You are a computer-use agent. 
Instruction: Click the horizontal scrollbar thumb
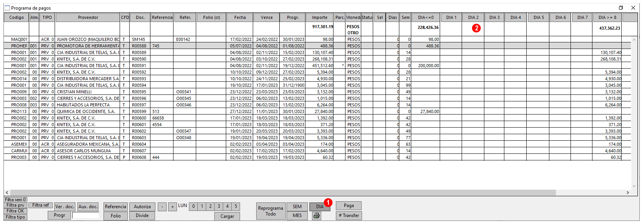pyautogui.click(x=283, y=192)
